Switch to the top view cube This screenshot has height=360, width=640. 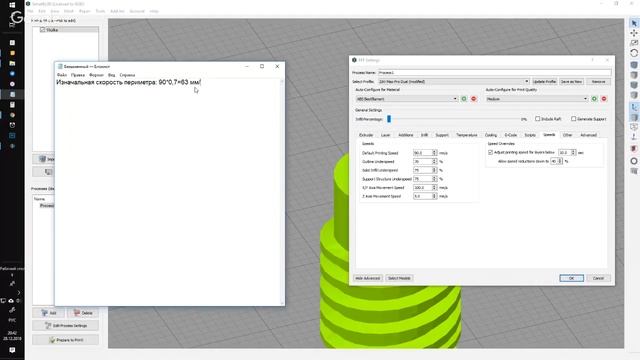pyautogui.click(x=634, y=75)
